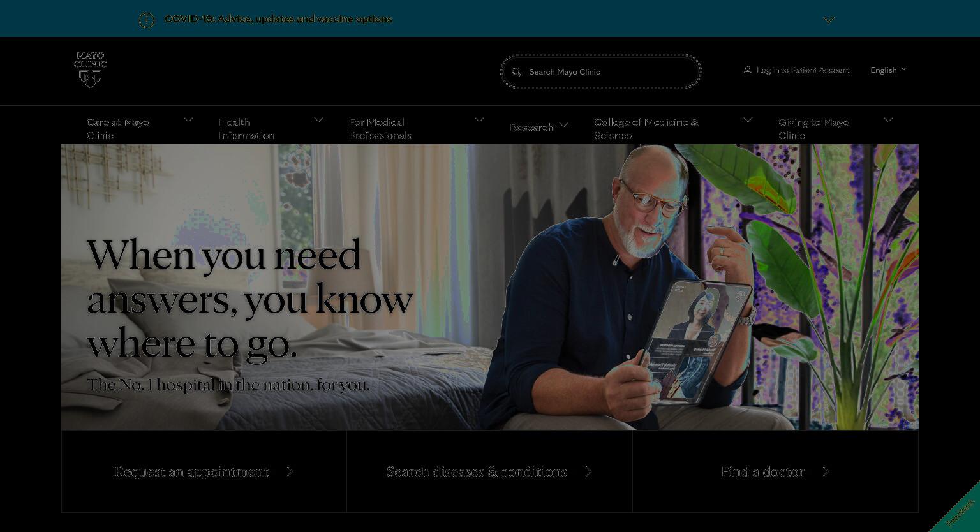The image size is (980, 532).
Task: Click the arrow beside Request an appointment
Action: click(x=290, y=471)
